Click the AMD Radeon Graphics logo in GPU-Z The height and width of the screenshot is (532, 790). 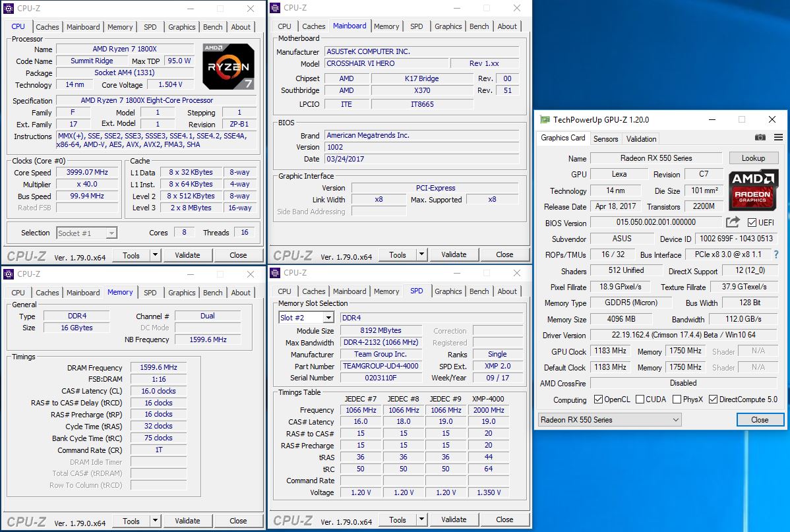click(x=753, y=190)
